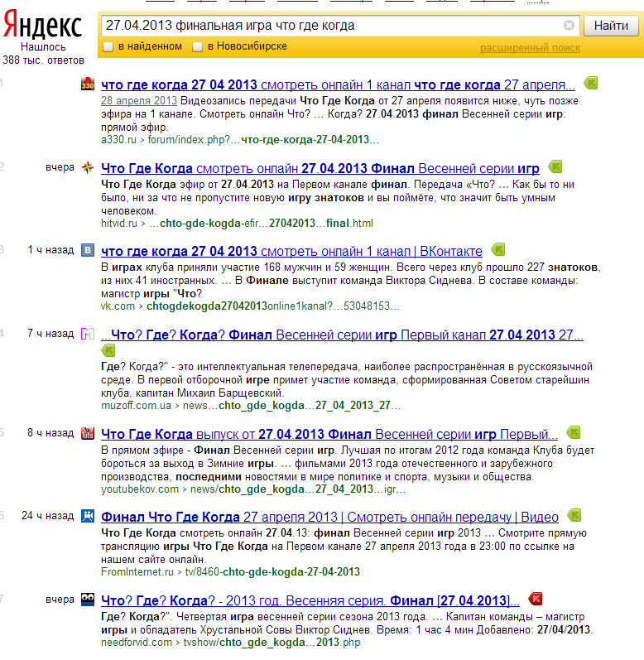This screenshot has height=660, width=644.
Task: Open the muzoff.com.ua green URL
Action: [250, 405]
